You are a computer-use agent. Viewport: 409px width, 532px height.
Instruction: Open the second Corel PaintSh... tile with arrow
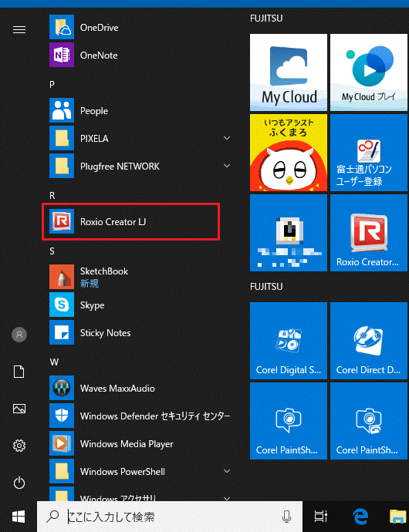pyautogui.click(x=369, y=421)
